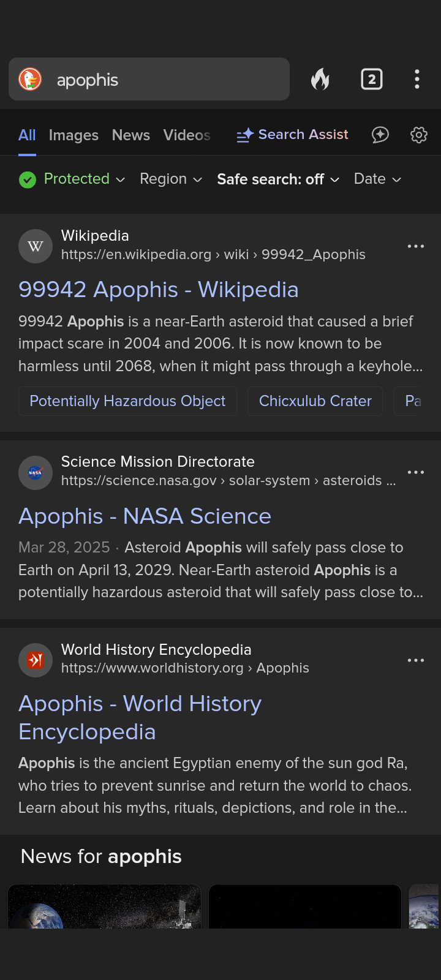
Task: Tap the fire button to clear data
Action: point(320,79)
